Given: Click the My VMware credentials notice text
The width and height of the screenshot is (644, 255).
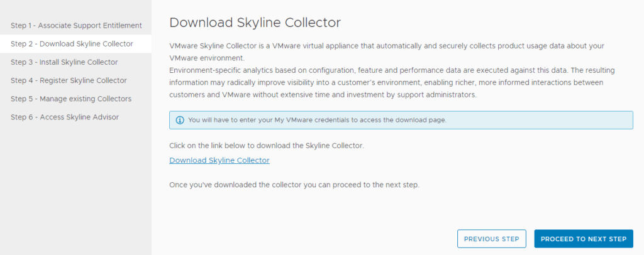Looking at the screenshot, I should (317, 120).
